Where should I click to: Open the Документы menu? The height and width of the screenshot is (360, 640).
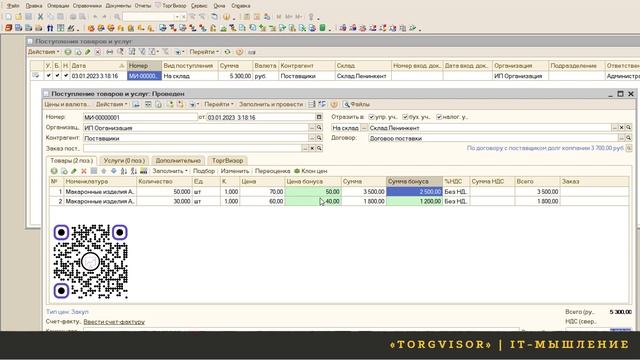(x=118, y=6)
